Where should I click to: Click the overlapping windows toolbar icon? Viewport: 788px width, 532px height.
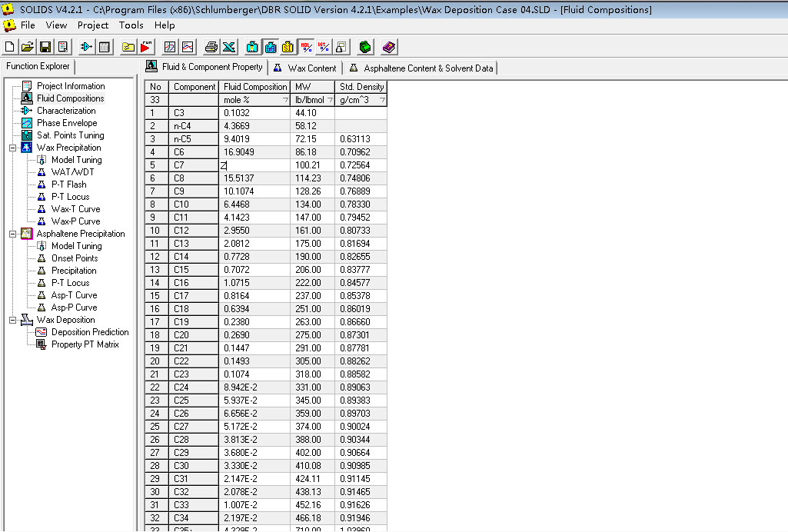click(x=341, y=47)
